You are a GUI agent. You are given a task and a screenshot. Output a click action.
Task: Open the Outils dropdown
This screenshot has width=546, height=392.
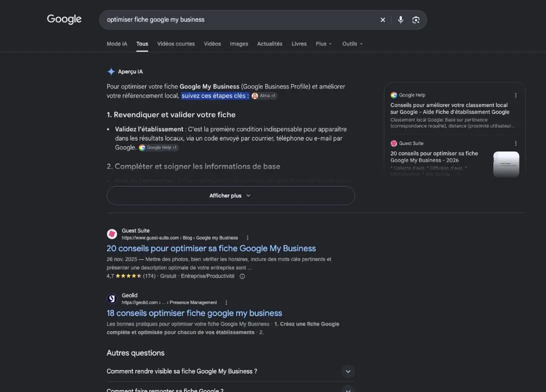(352, 44)
